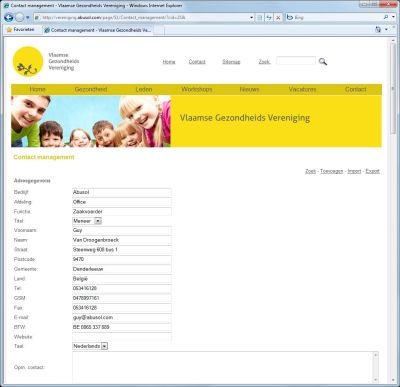The width and height of the screenshot is (400, 387).
Task: Open the Gezondheid menu item
Action: (91, 89)
